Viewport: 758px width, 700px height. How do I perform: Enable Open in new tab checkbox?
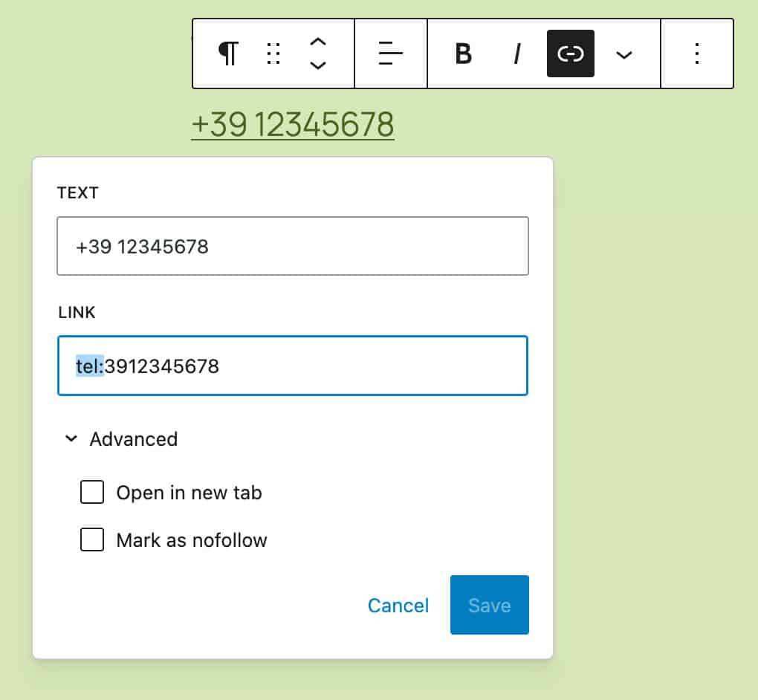tap(92, 492)
